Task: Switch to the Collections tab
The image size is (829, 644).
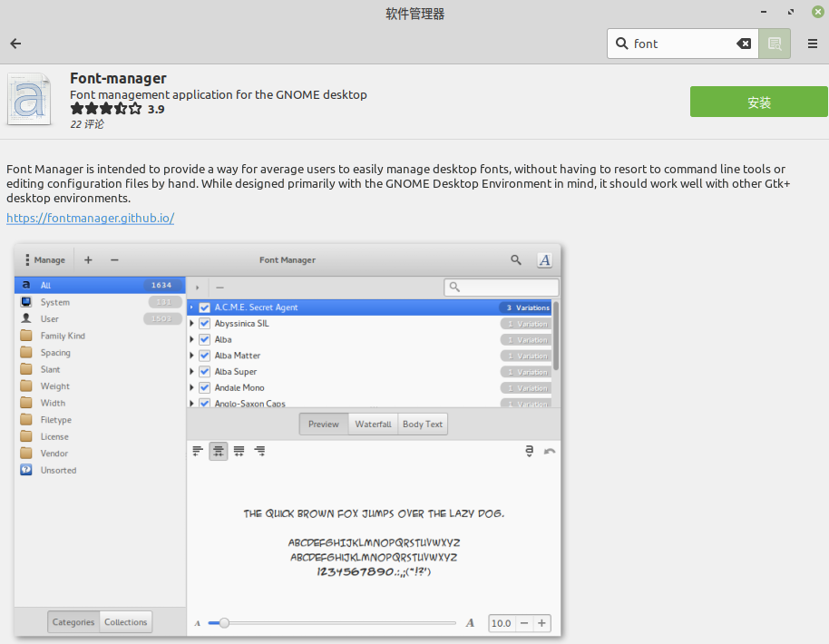Action: [x=126, y=622]
